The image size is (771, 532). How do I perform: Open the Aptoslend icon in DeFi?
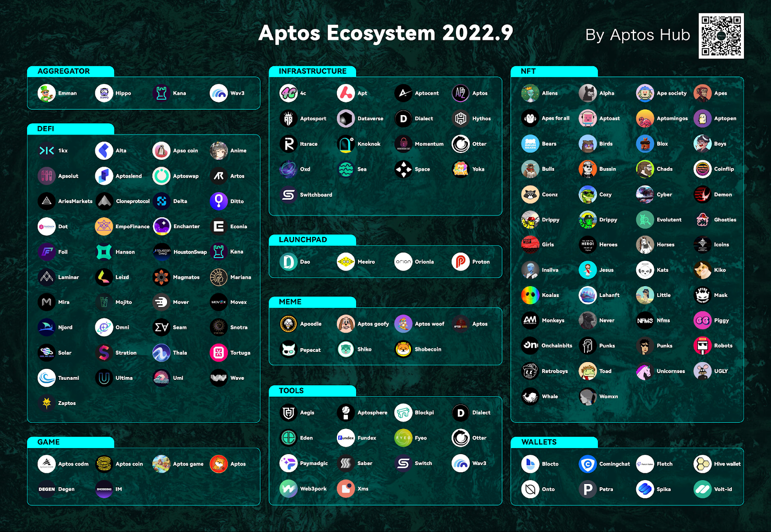pyautogui.click(x=104, y=176)
